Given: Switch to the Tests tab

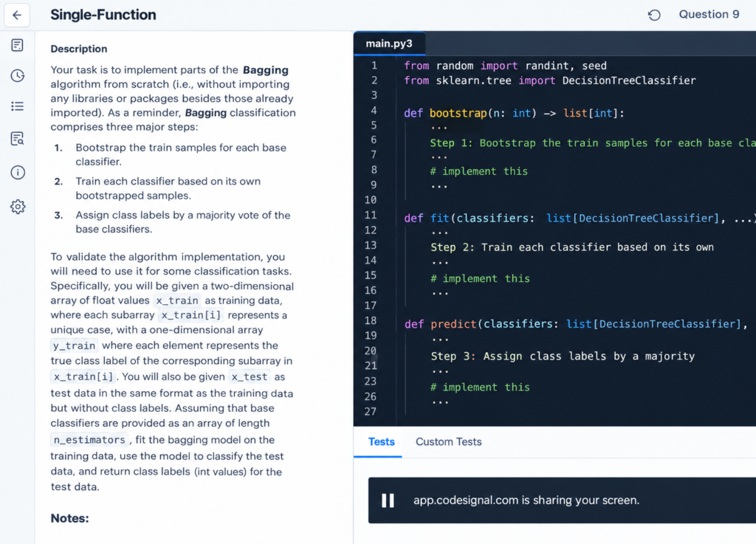Looking at the screenshot, I should click(382, 442).
